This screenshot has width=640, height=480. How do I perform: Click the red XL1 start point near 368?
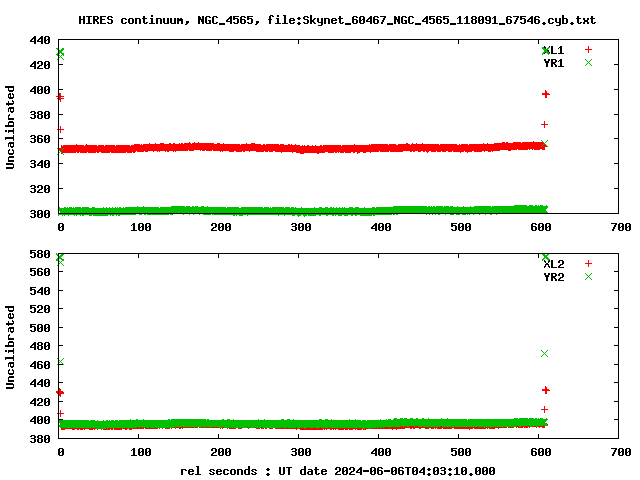click(60, 129)
